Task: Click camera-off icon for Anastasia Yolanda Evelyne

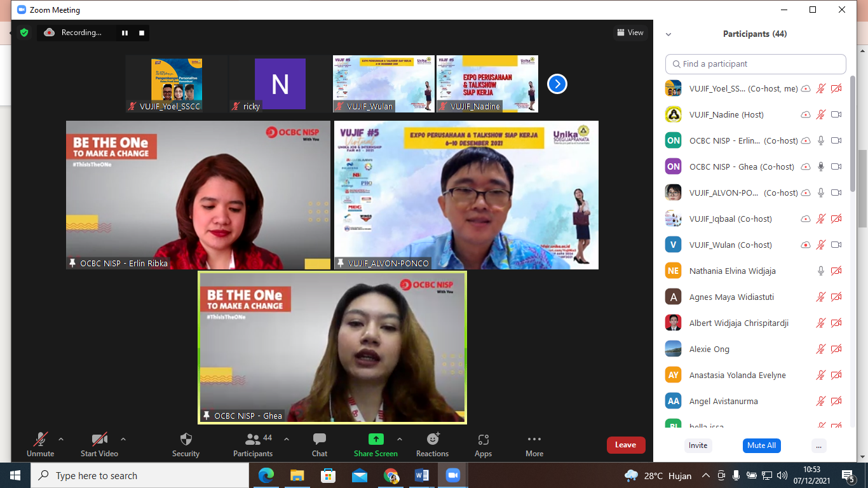Action: click(x=836, y=375)
